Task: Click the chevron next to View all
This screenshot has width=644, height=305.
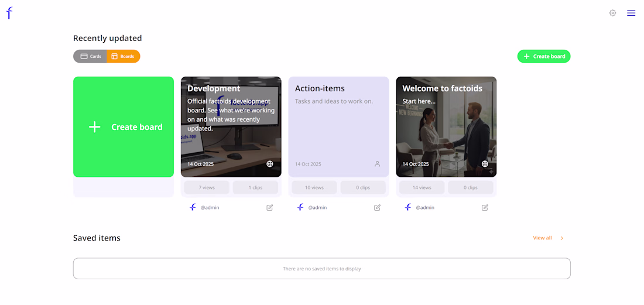Action: [562, 238]
